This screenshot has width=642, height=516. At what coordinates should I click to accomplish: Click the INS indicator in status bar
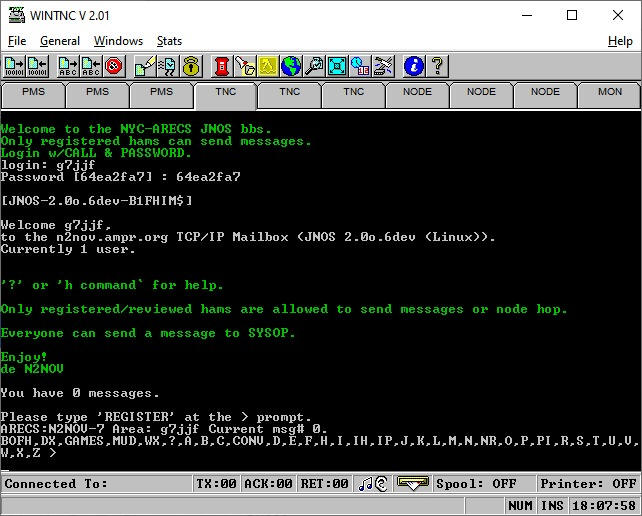point(552,506)
